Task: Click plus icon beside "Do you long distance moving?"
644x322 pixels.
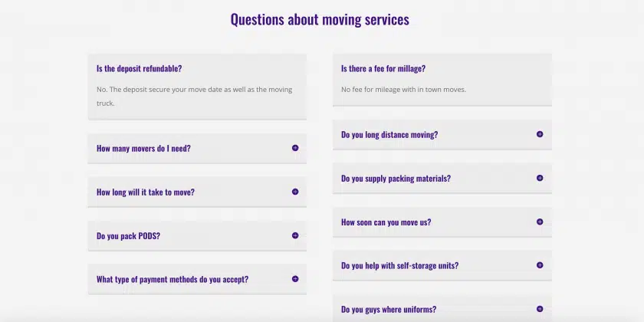Action: (x=540, y=134)
